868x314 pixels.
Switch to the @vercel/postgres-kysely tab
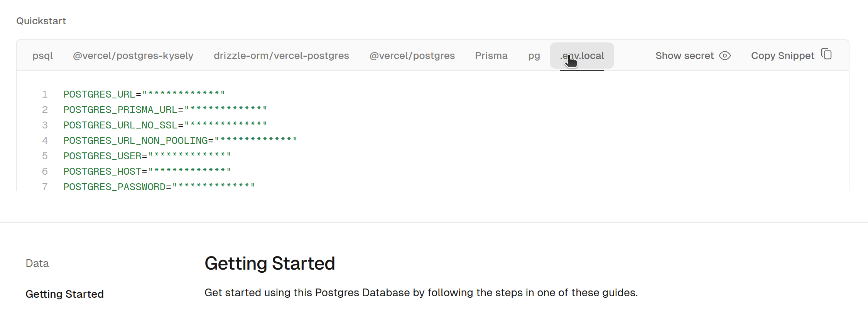[x=133, y=56]
